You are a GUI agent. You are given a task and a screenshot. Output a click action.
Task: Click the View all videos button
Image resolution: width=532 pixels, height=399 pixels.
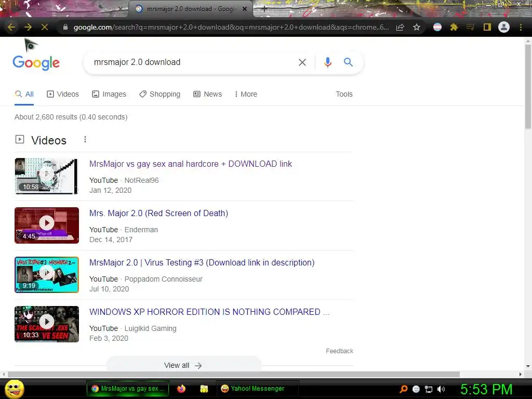click(x=183, y=365)
